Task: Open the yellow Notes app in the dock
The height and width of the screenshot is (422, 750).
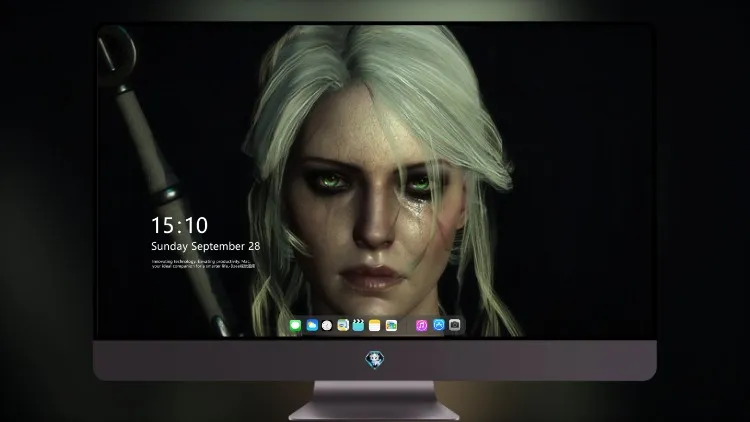Action: click(x=375, y=326)
